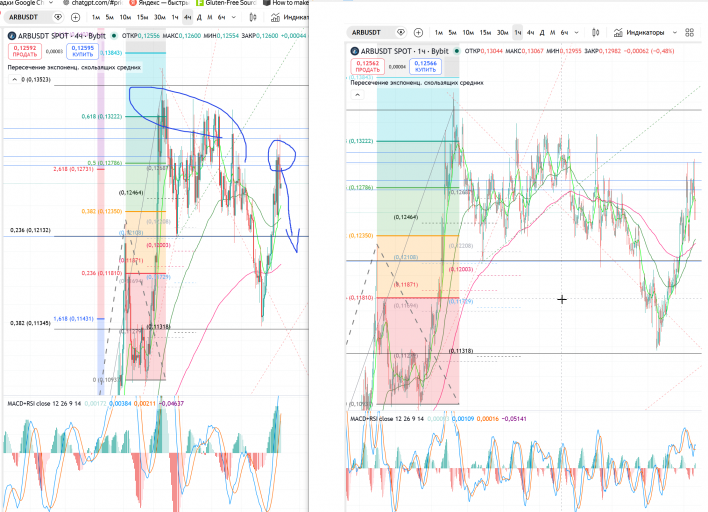Select 4ч timeframe in right chart
This screenshot has height=512, width=708.
click(x=531, y=33)
